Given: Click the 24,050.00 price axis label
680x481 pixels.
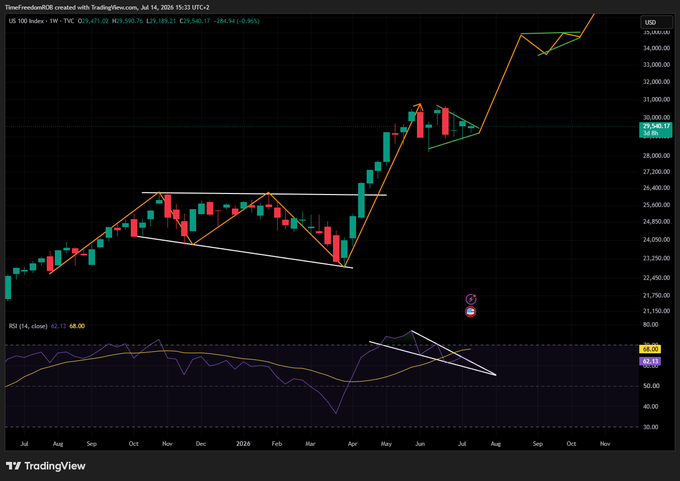Looking at the screenshot, I should (656, 240).
